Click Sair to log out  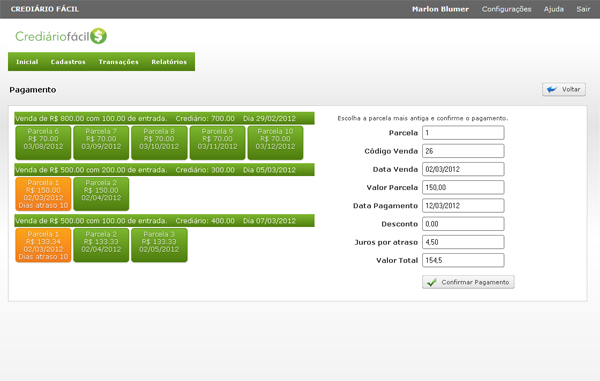(583, 9)
